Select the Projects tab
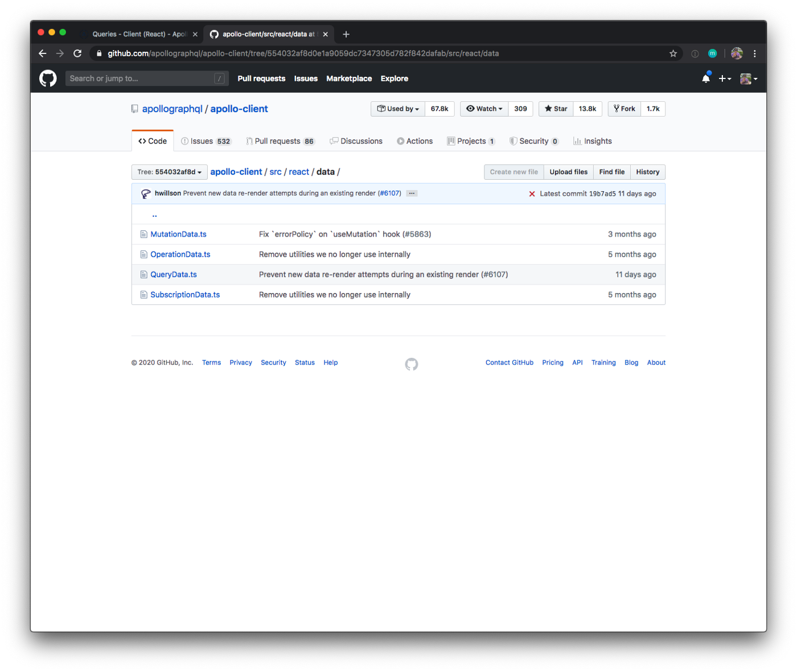Image resolution: width=797 pixels, height=672 pixels. click(471, 141)
